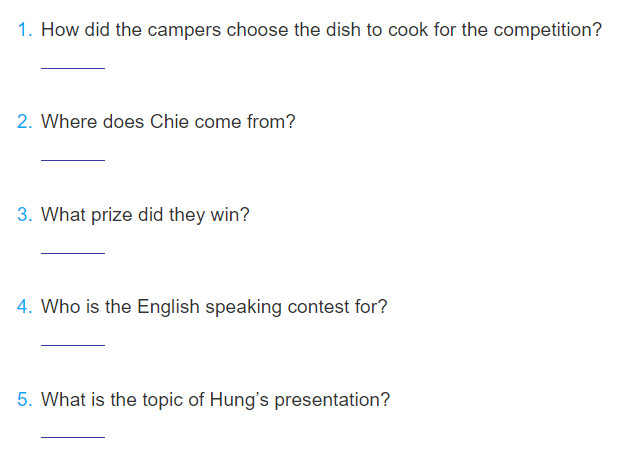Screen dimensions: 642x467
Task: Click the answer blank under question 2
Action: (72, 154)
